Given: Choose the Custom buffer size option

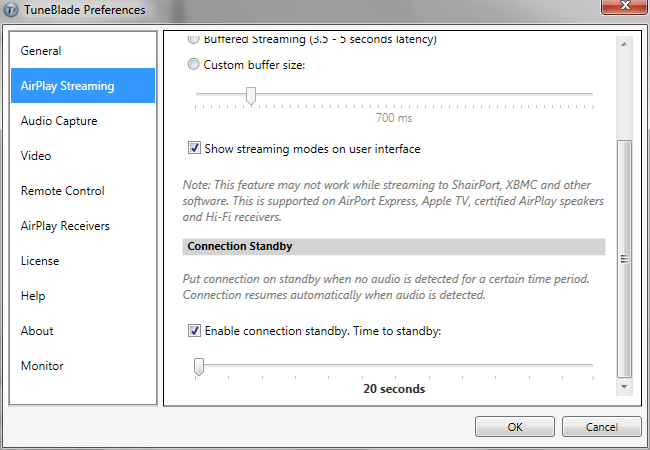Looking at the screenshot, I should pyautogui.click(x=193, y=64).
